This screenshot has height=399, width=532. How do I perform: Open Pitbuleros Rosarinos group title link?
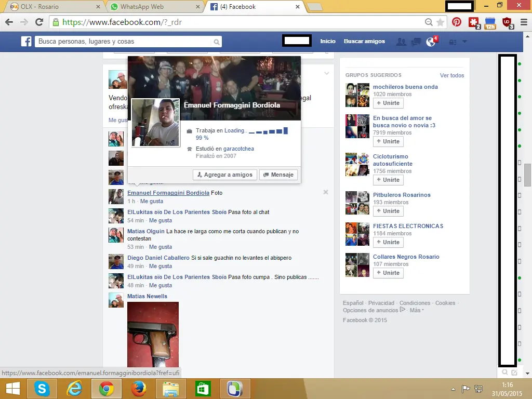(402, 195)
